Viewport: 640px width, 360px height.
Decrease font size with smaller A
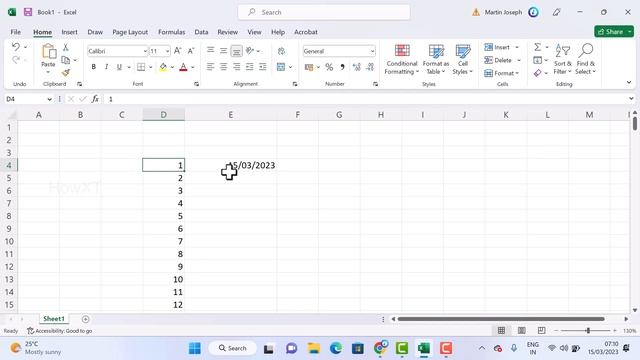[191, 51]
